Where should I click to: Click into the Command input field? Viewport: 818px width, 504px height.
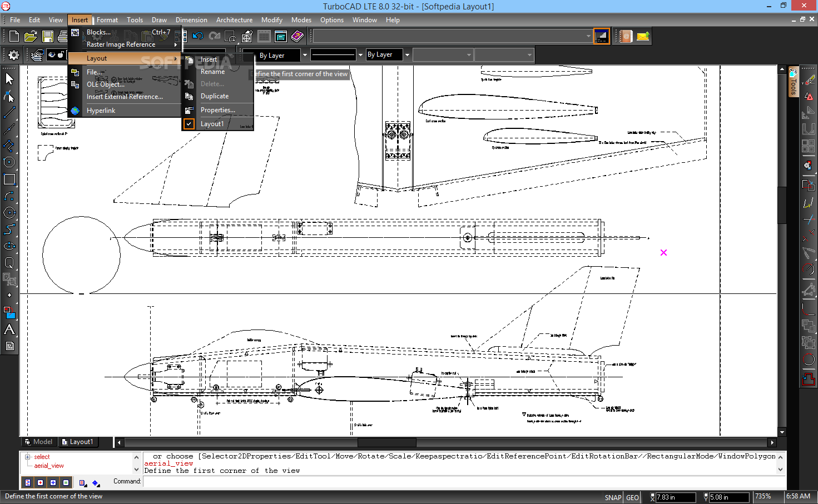click(465, 482)
